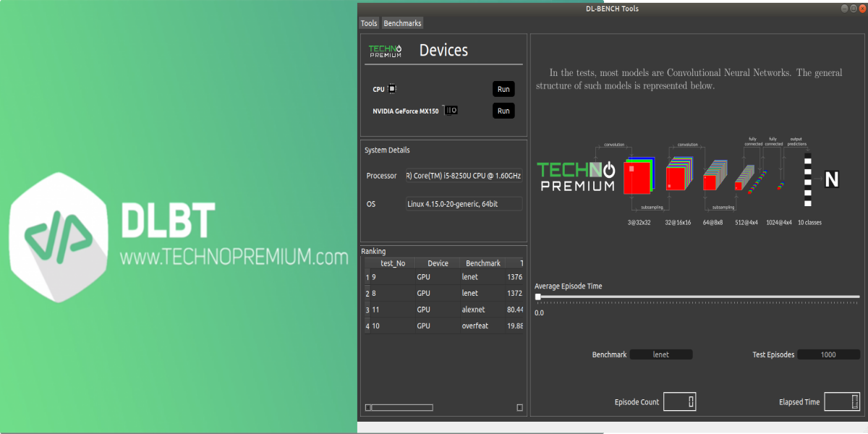Image resolution: width=868 pixels, height=434 pixels.
Task: Click the CPU chip icon
Action: pos(392,89)
